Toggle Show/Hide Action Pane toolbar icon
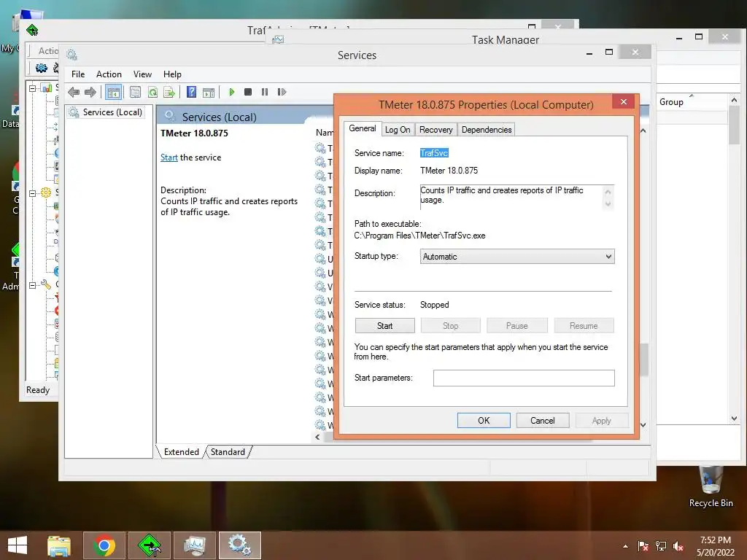The image size is (747, 560). point(209,92)
